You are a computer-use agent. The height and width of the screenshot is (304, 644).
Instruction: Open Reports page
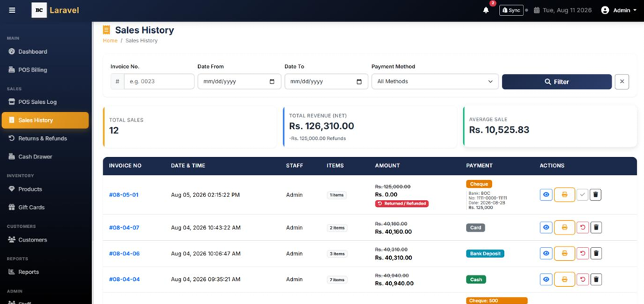coord(45,272)
